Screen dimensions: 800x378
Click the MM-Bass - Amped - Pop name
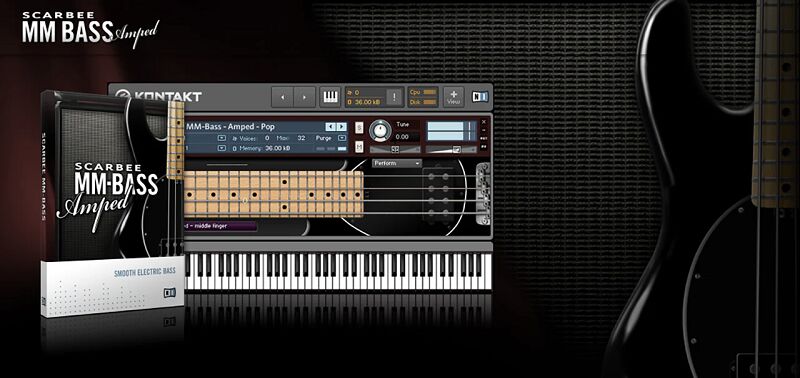click(230, 127)
